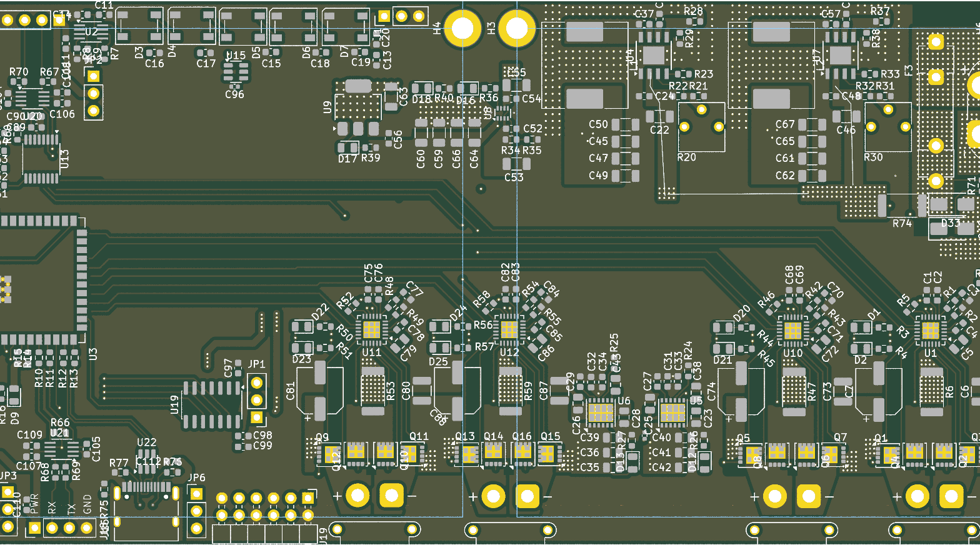This screenshot has height=545, width=980.
Task: Select the U12 chip footprint
Action: pos(509,329)
